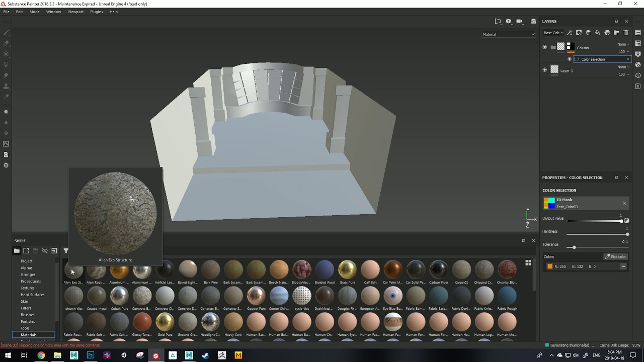Select the Projection tool in left toolbar

point(6,54)
